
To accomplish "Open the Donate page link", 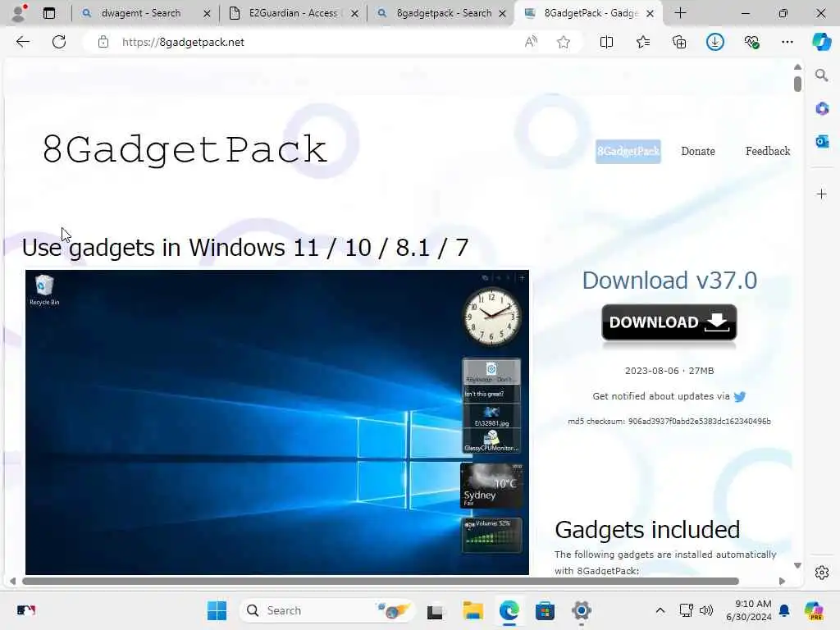I will coord(698,151).
